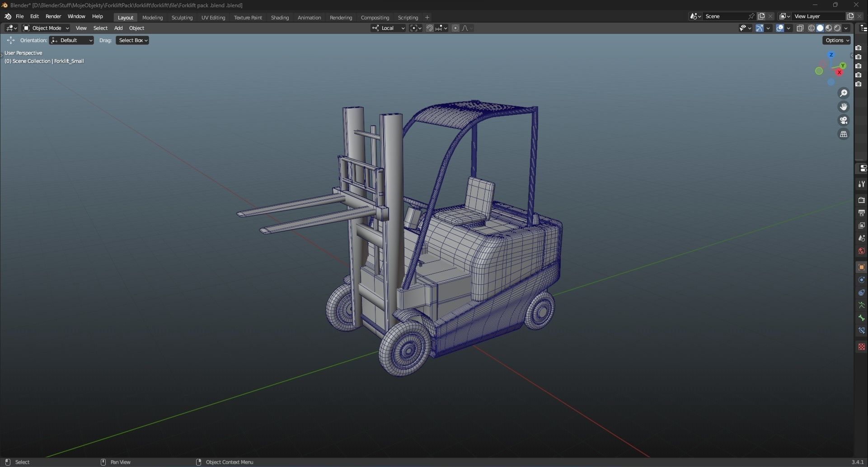Open the Object properties tab (orange square)
Viewport: 868px width, 467px height.
point(862,267)
